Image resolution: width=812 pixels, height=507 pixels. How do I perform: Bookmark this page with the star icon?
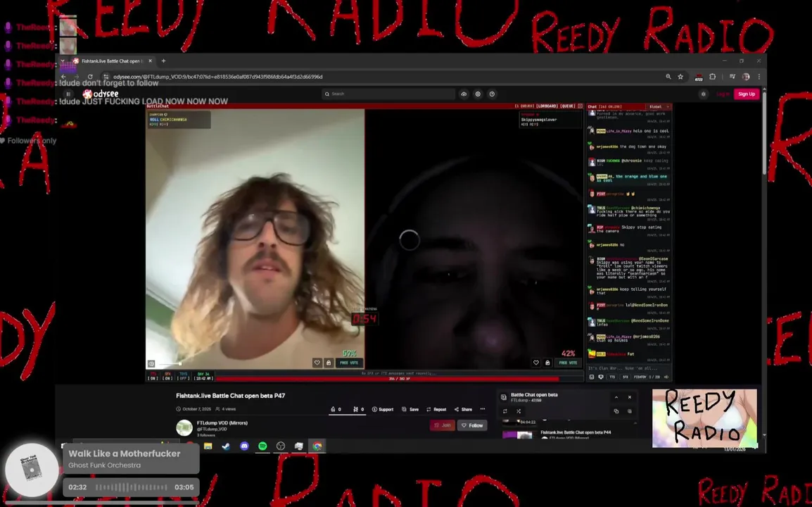pyautogui.click(x=680, y=77)
